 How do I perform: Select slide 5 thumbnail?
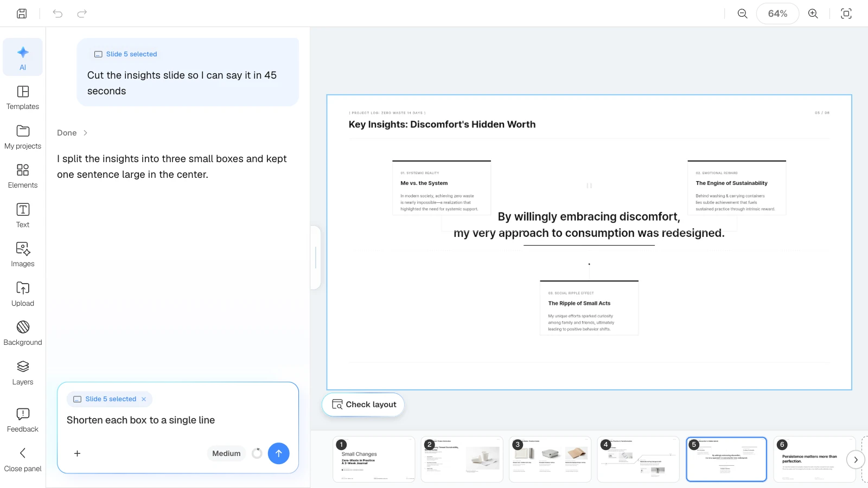[x=726, y=459]
